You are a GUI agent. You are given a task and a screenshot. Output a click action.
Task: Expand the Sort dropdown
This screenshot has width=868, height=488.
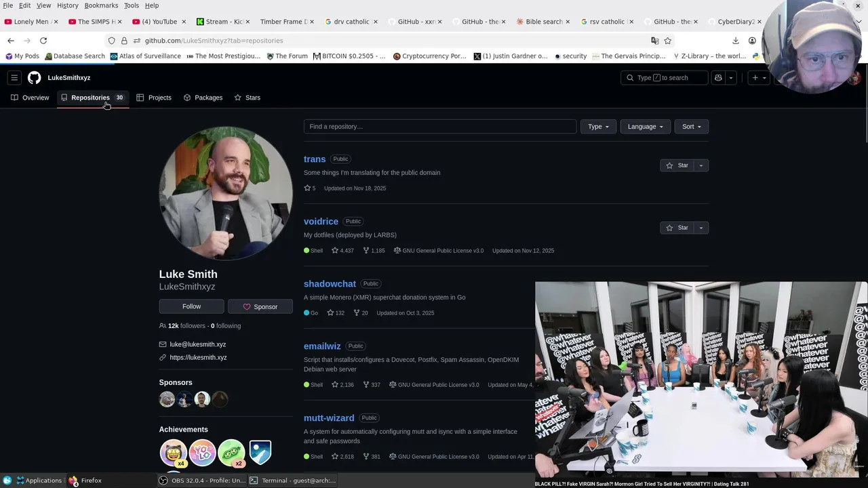(691, 127)
